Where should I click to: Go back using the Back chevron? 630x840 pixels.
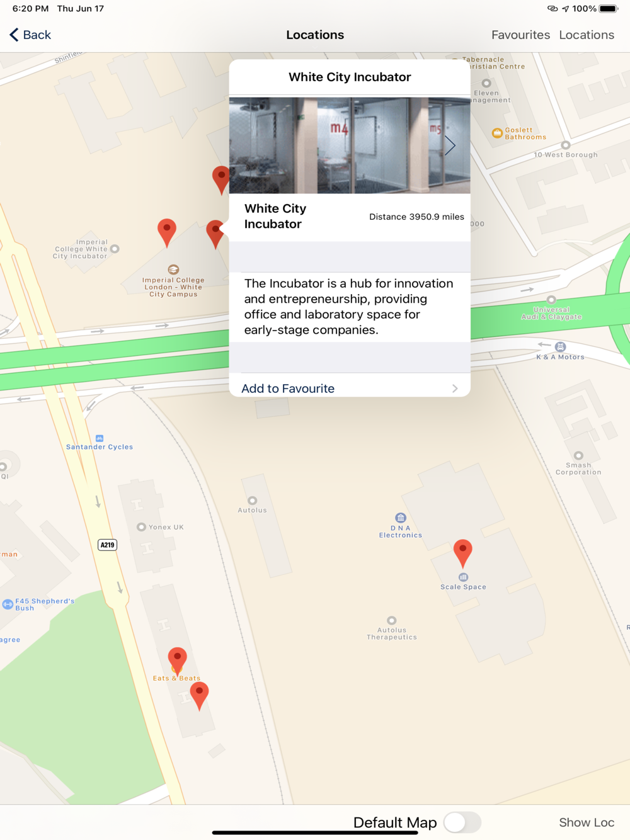click(14, 35)
